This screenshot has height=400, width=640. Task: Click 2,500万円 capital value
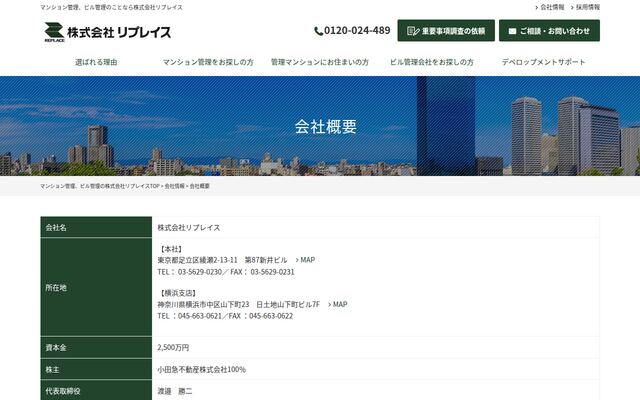(x=173, y=348)
